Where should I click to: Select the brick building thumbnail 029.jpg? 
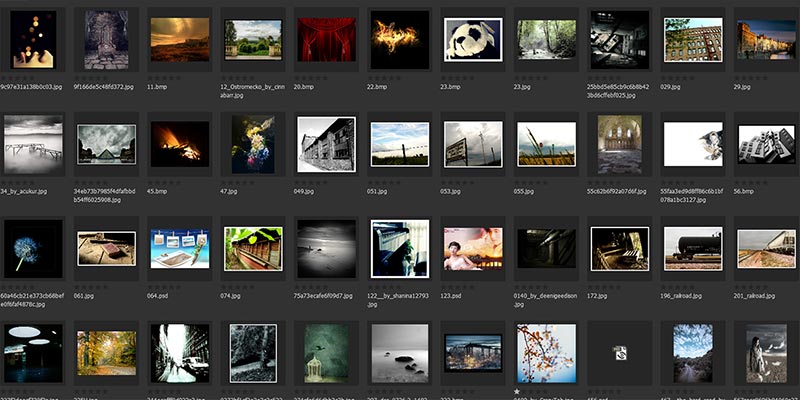693,40
